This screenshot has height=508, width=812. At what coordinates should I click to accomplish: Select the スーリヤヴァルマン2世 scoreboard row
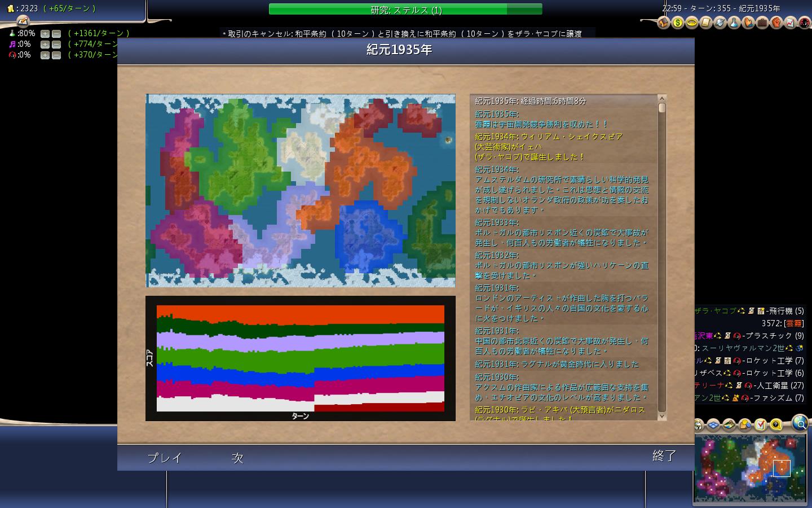(x=749, y=348)
